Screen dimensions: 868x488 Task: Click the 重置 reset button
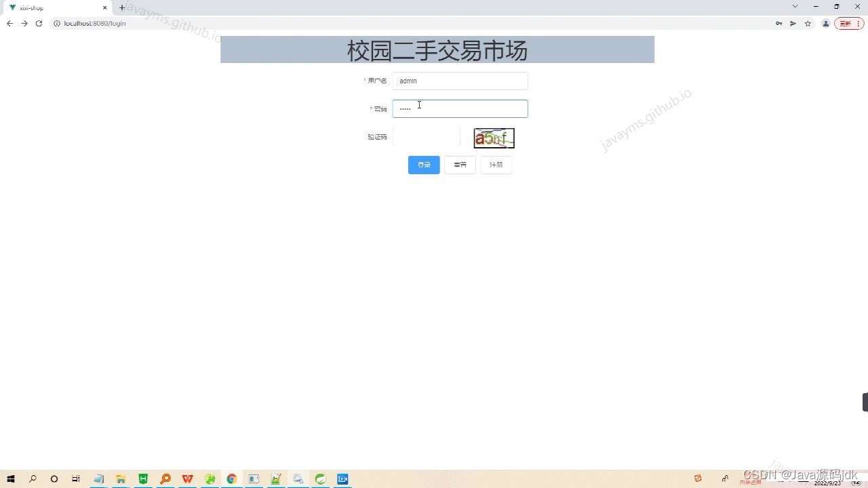(x=460, y=165)
